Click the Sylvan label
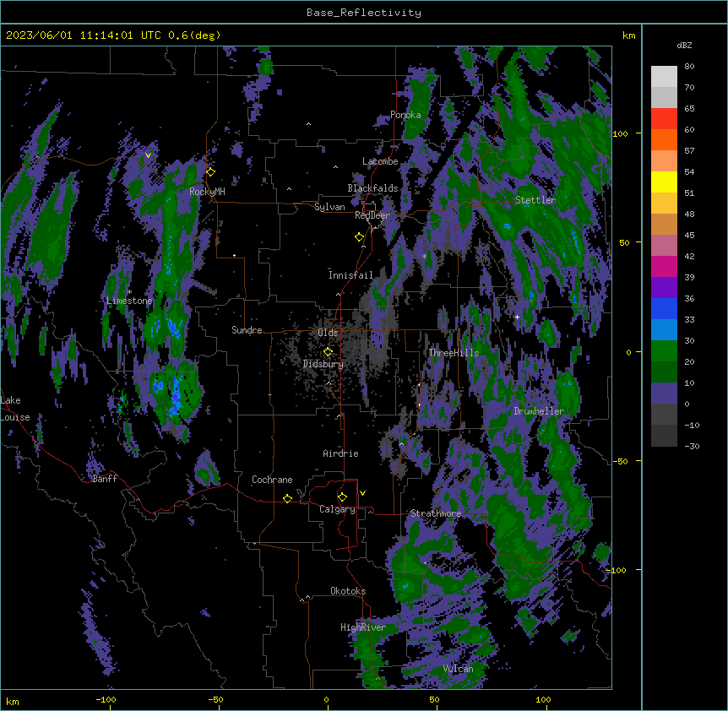Image resolution: width=728 pixels, height=711 pixels. point(329,207)
